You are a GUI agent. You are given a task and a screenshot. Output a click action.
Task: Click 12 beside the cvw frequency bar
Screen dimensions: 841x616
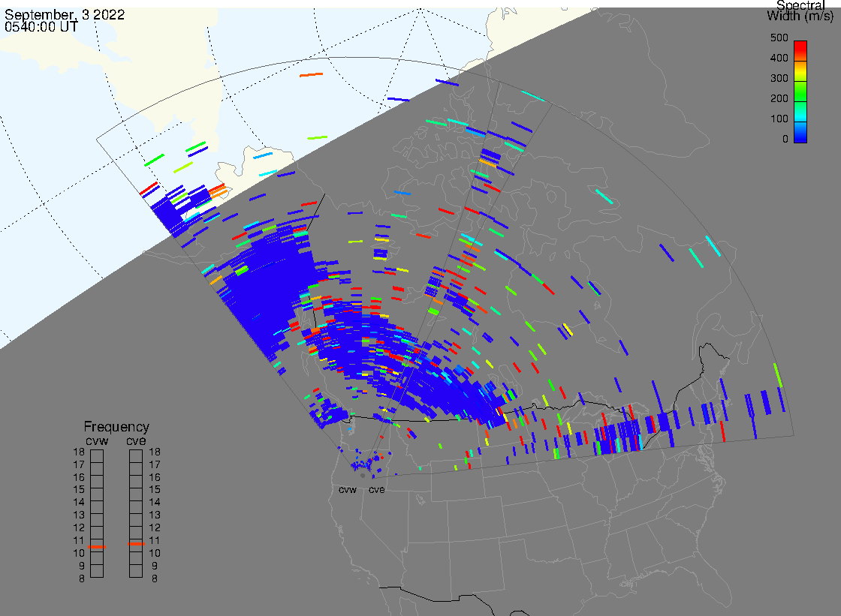(79, 528)
